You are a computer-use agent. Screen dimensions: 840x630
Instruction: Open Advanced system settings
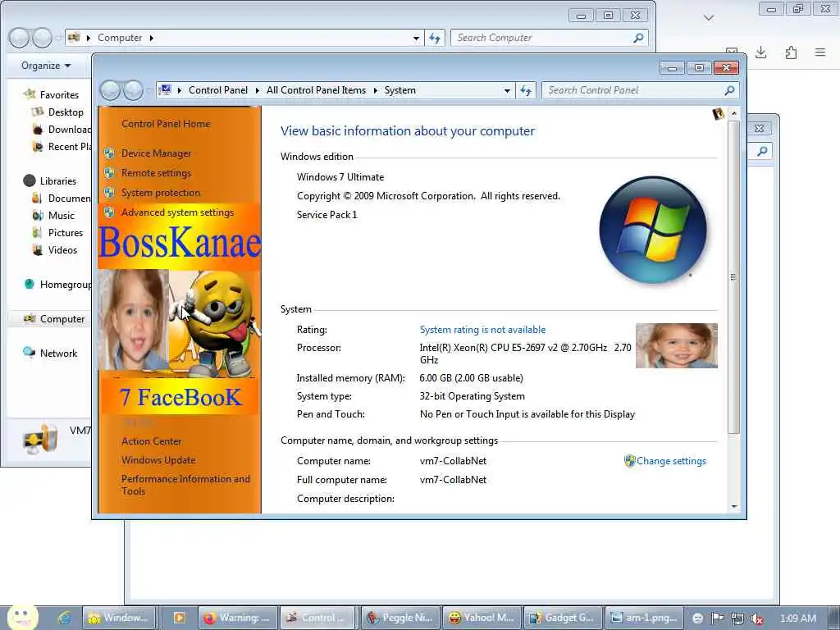[x=177, y=212]
